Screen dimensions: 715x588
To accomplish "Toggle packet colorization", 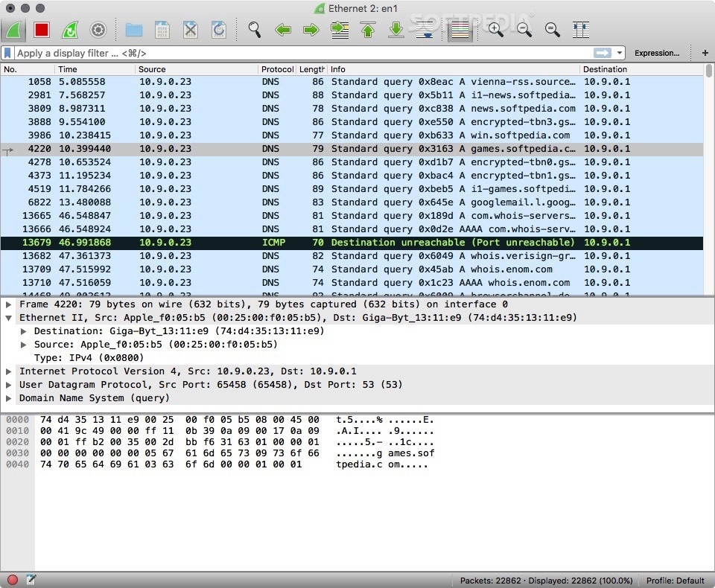I will (x=459, y=30).
